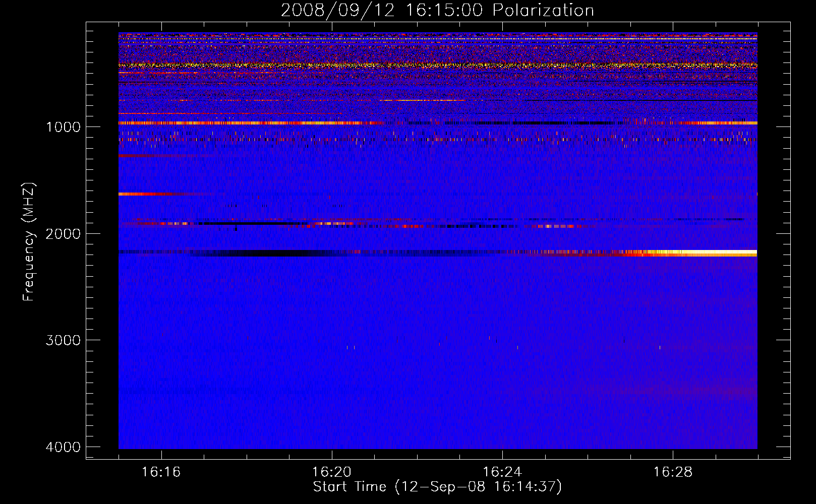The width and height of the screenshot is (816, 504).
Task: Click the 'Frequency (MHZ)' axis label
Action: click(x=29, y=242)
